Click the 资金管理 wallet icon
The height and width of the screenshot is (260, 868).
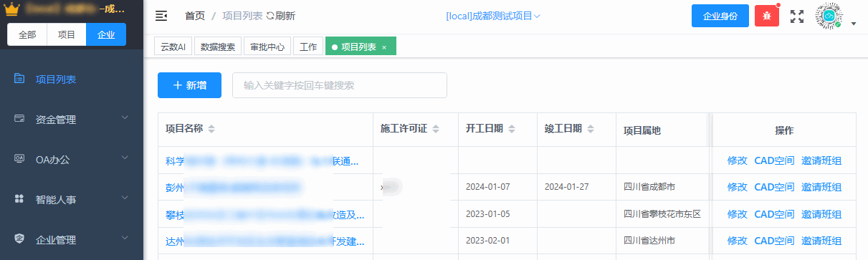tap(19, 119)
